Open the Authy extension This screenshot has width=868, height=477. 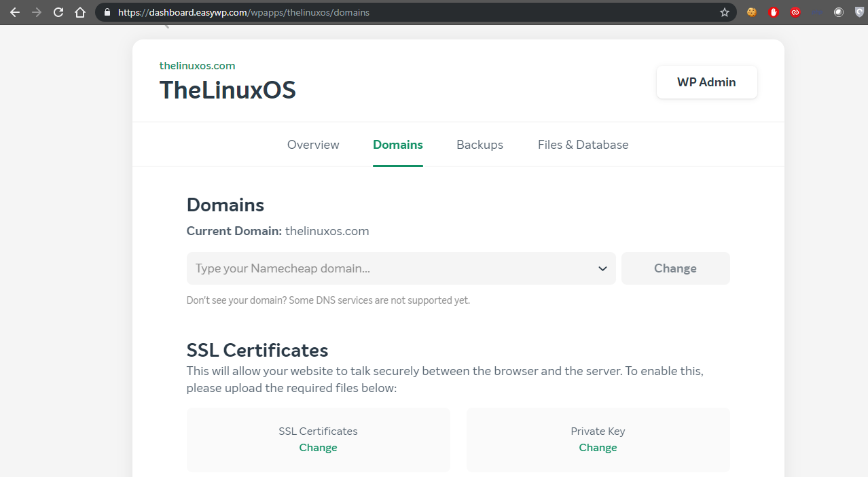pos(795,12)
